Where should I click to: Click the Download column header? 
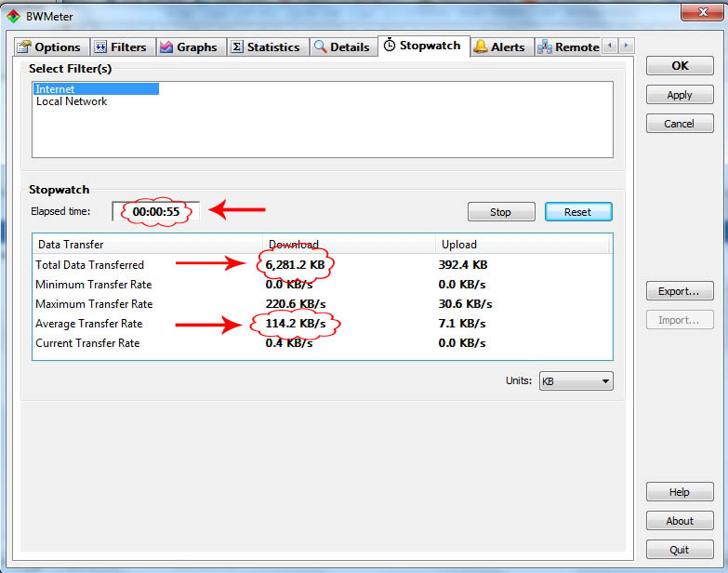(x=350, y=245)
